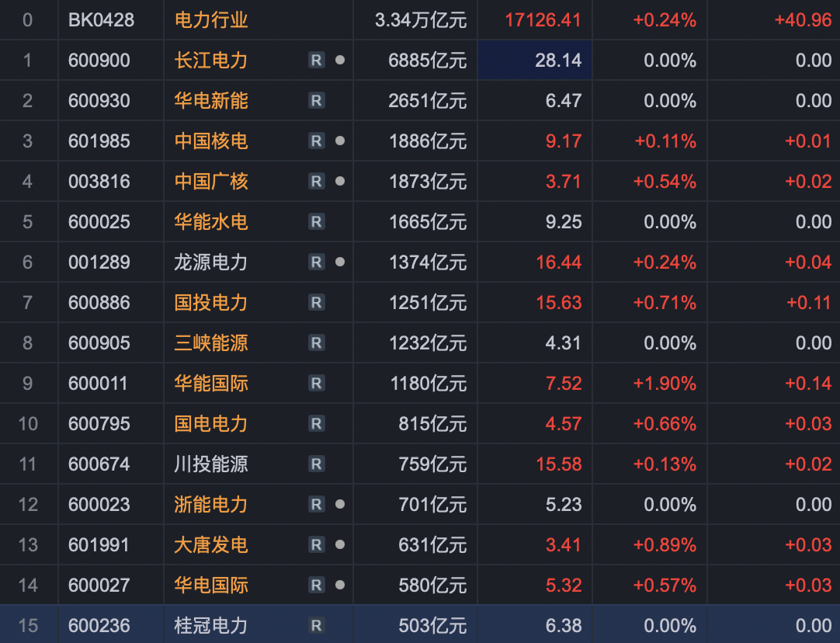The width and height of the screenshot is (840, 643).
Task: Click the R badge for 大唐发电
Action: [x=316, y=544]
